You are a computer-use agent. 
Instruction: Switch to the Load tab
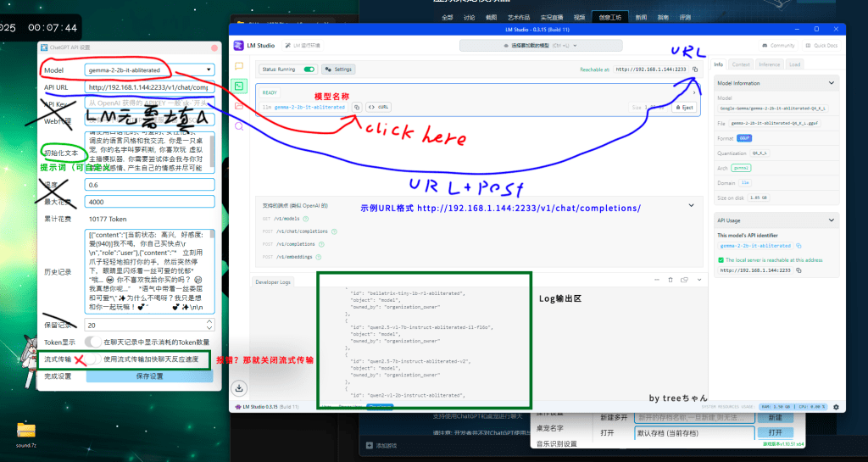[795, 64]
